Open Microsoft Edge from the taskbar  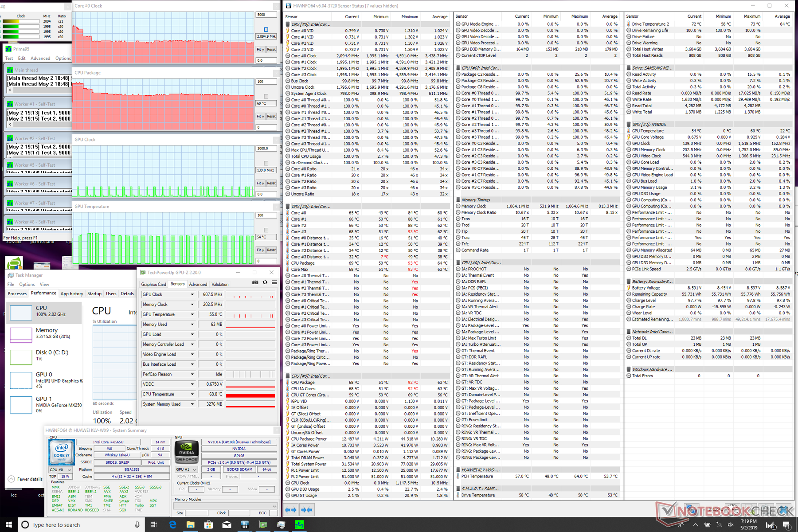pyautogui.click(x=173, y=524)
